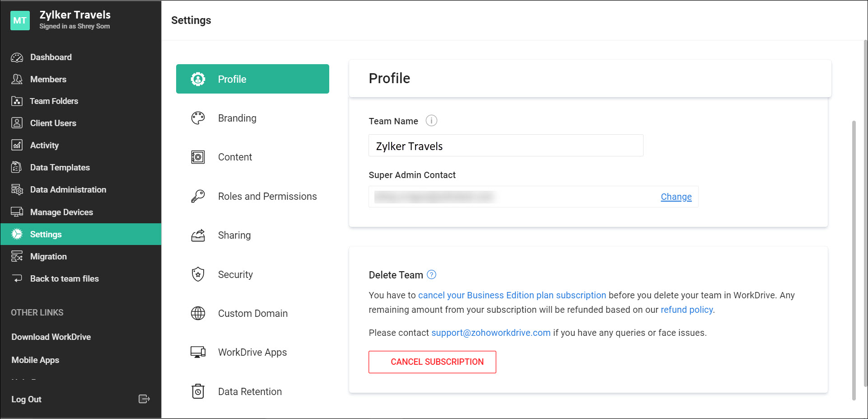Click support@zohoworkdrive.com email link
The height and width of the screenshot is (419, 868).
491,333
